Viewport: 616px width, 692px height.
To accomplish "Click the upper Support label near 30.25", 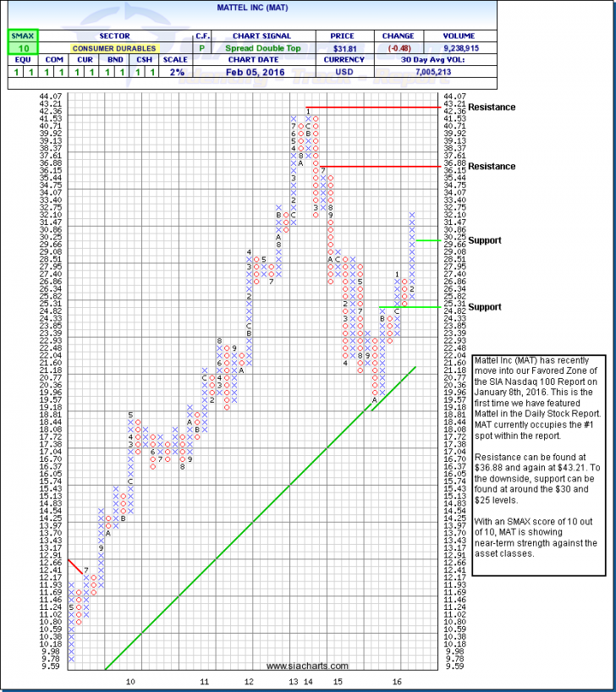I will [485, 240].
